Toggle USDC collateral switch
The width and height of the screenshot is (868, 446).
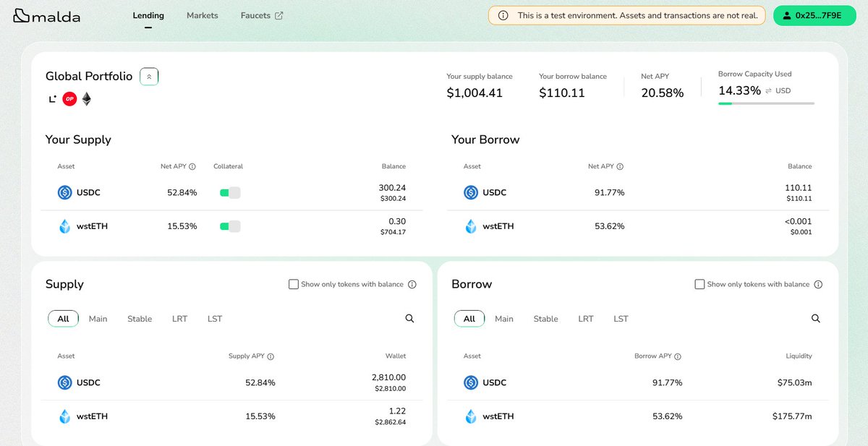230,192
